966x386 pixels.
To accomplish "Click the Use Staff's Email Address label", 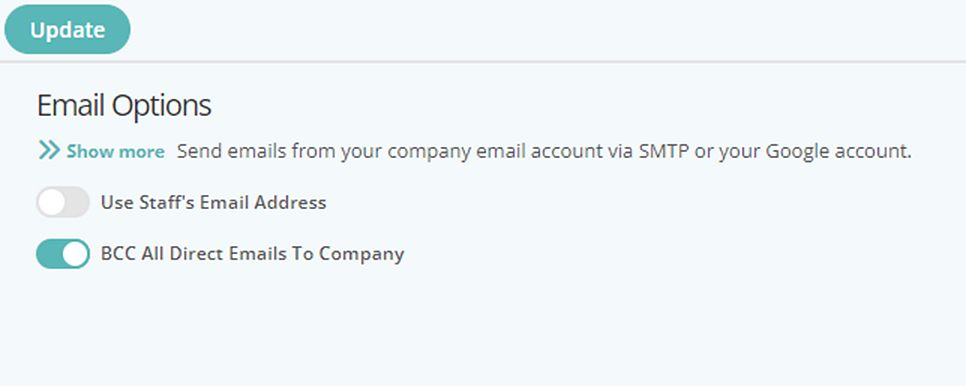I will click(x=213, y=202).
